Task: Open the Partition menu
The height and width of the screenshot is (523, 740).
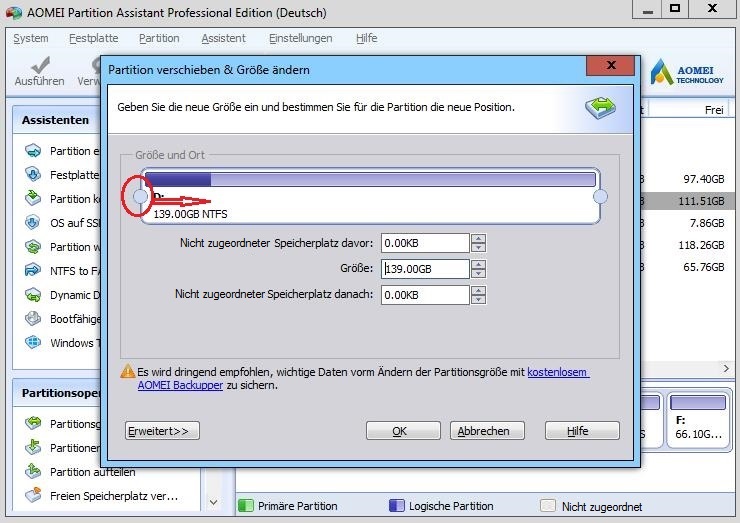Action: click(159, 38)
